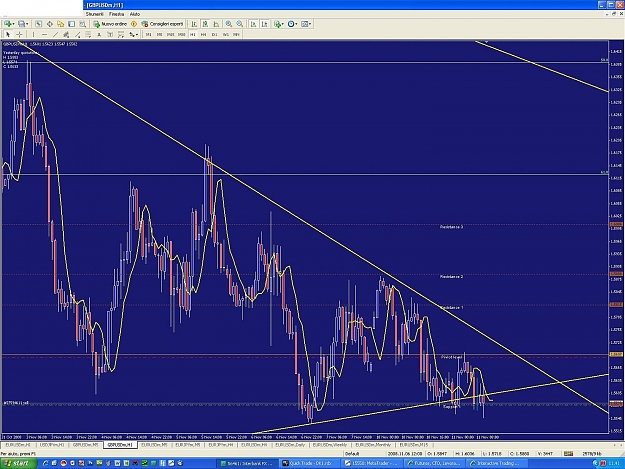Switch chart to bar chart style
Image resolution: width=625 pixels, height=469 pixels.
[x=194, y=24]
